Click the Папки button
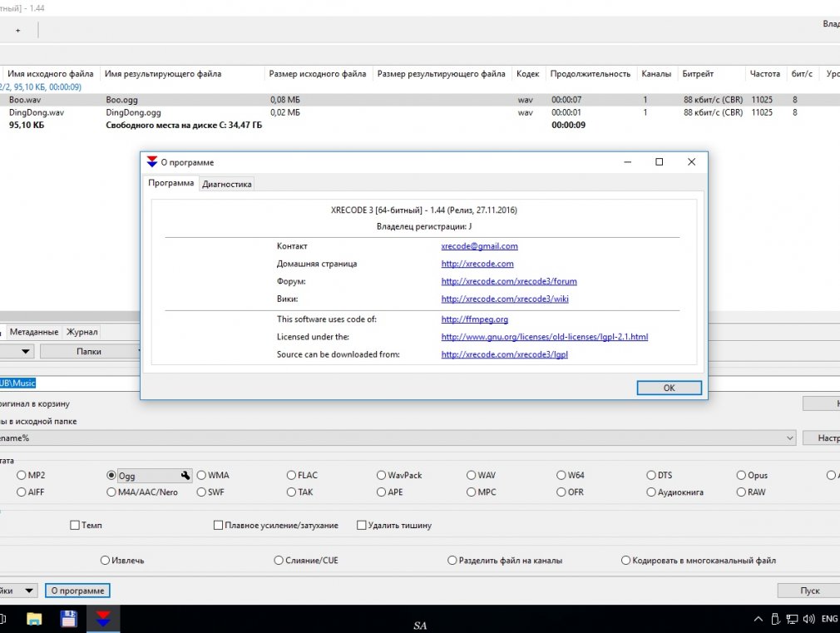Viewport: 840px width, 633px height. point(89,352)
